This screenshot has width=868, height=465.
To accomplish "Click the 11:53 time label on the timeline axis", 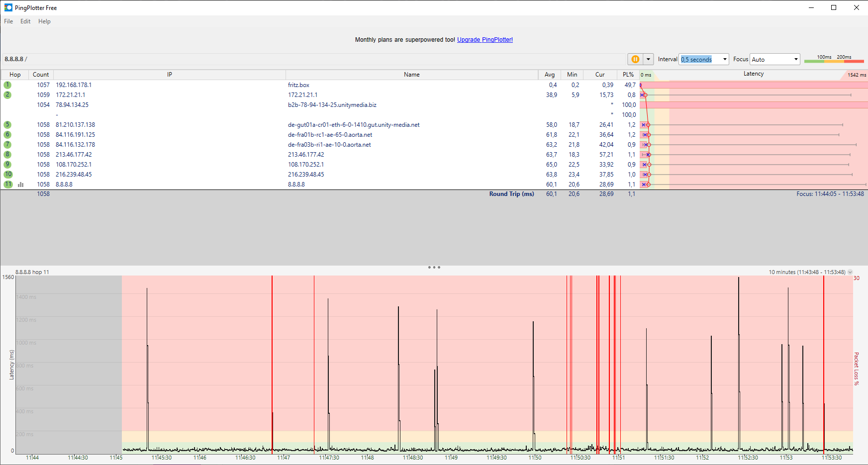I will (786, 458).
